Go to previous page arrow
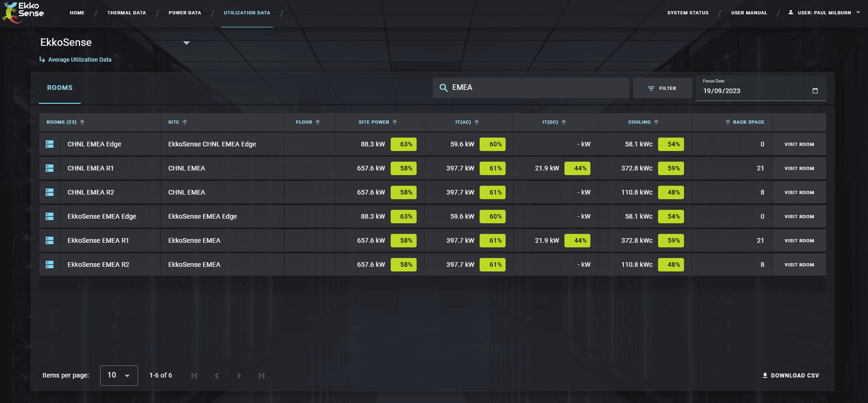Image resolution: width=868 pixels, height=403 pixels. (217, 376)
